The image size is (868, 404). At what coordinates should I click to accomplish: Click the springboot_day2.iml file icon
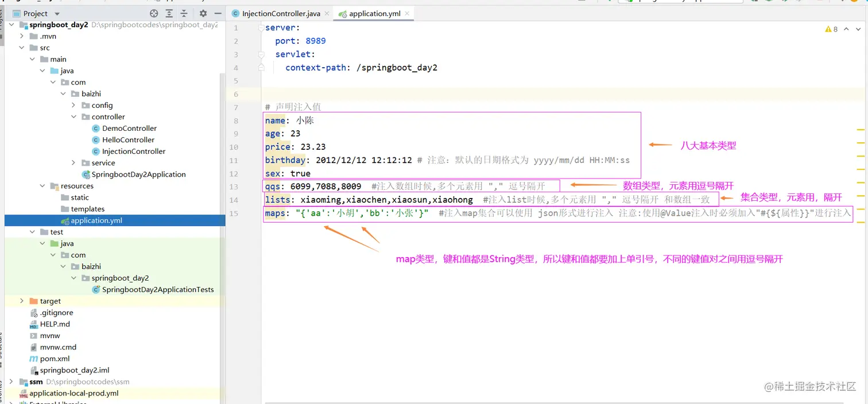[x=34, y=370]
